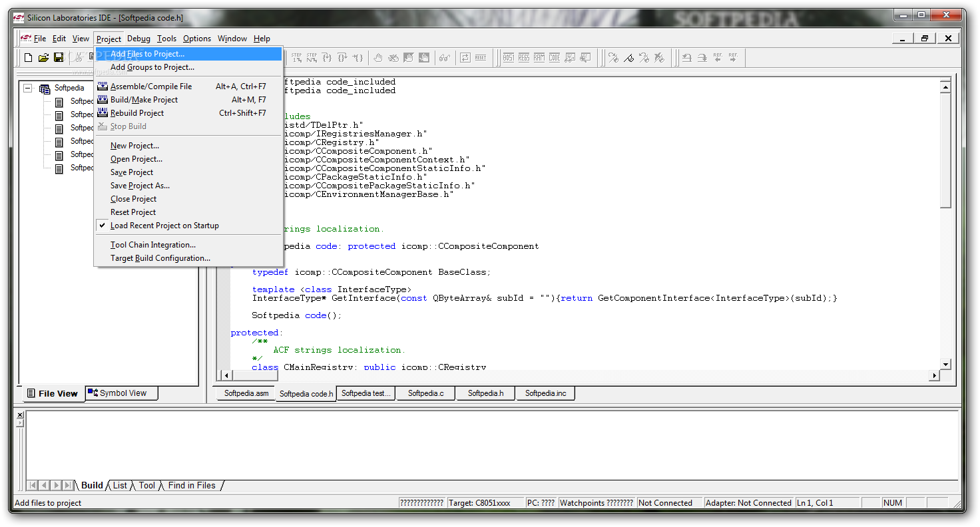Open the REGS registers window icon
The height and width of the screenshot is (527, 980).
coord(524,58)
